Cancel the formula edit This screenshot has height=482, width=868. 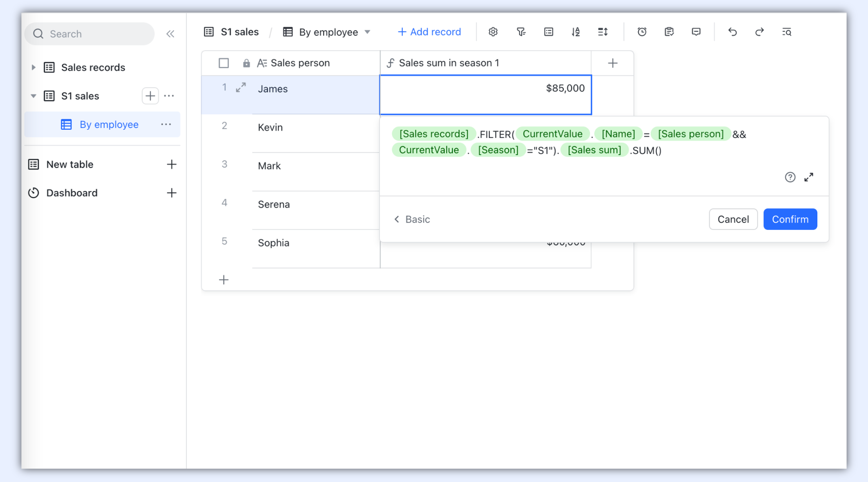point(733,219)
